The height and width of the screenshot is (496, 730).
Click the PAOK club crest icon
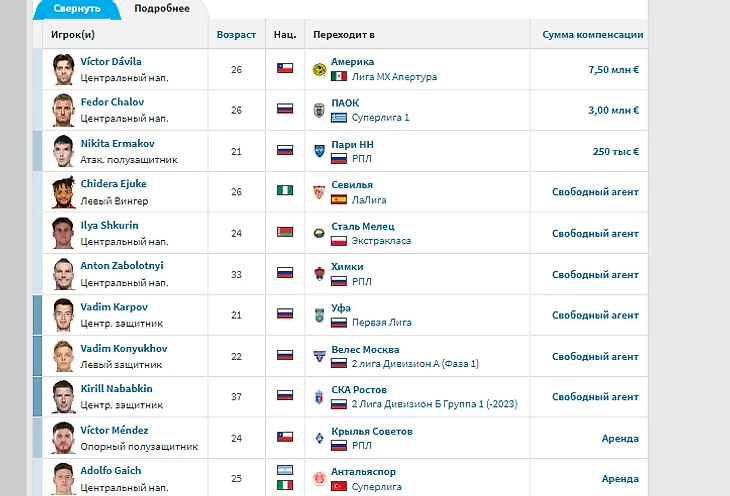point(319,110)
